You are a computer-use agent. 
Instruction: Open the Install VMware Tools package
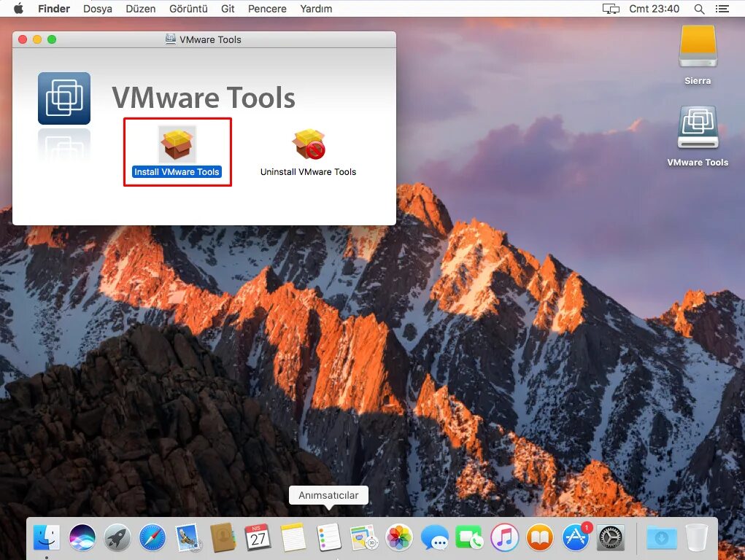(177, 144)
